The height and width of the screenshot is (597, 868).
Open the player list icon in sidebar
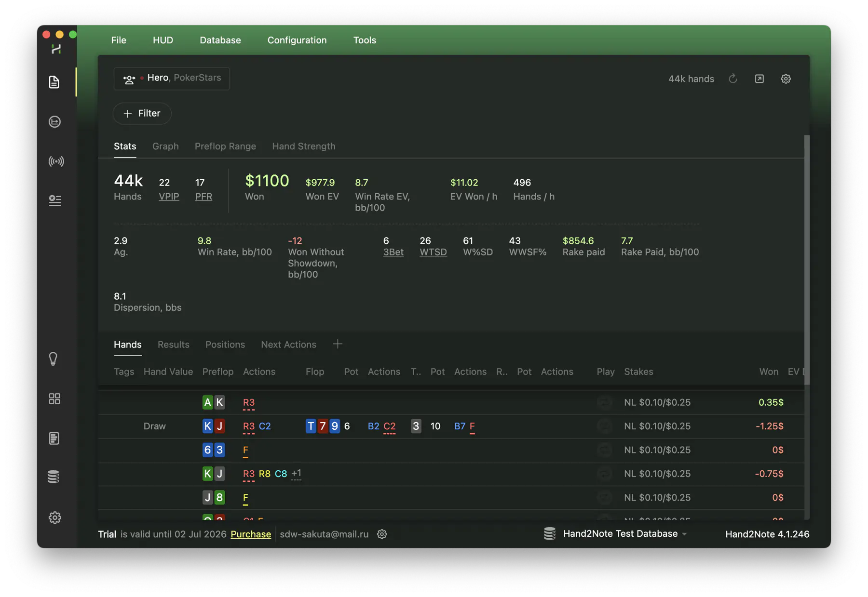click(x=54, y=200)
